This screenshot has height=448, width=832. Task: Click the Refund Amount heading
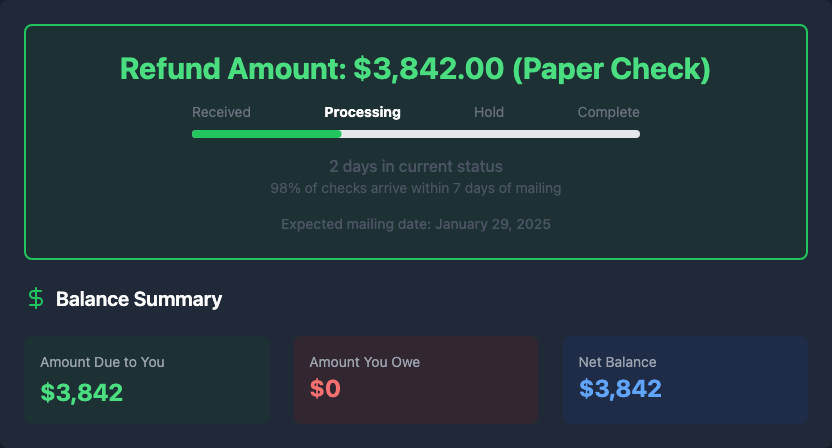pyautogui.click(x=415, y=69)
